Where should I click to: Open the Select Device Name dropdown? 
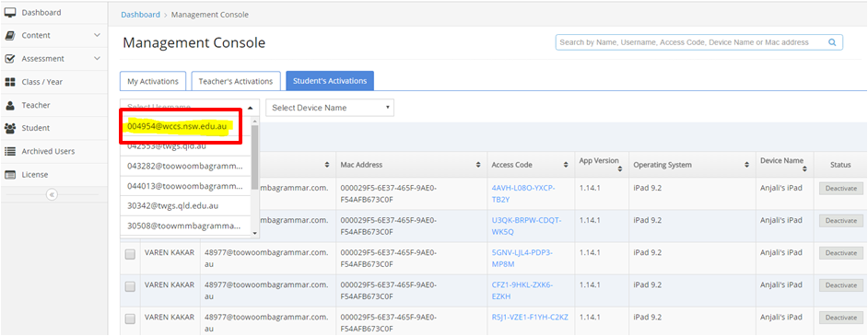[x=330, y=108]
